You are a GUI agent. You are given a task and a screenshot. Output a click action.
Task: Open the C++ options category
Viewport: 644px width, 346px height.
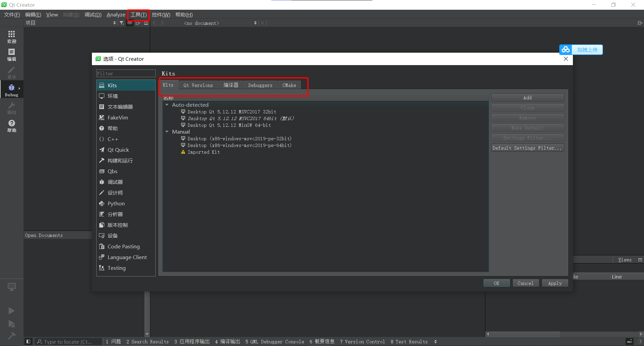click(x=126, y=139)
